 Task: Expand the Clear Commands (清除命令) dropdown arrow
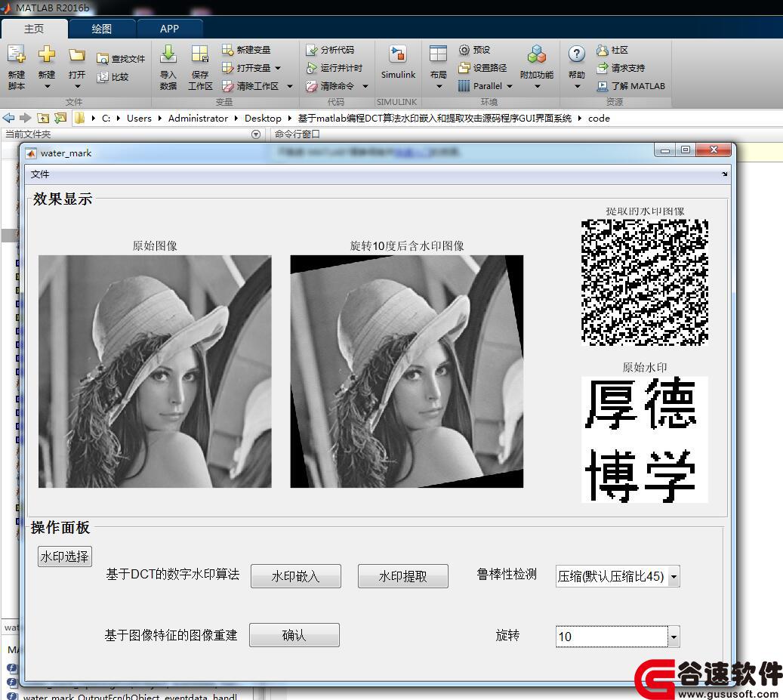tap(365, 86)
